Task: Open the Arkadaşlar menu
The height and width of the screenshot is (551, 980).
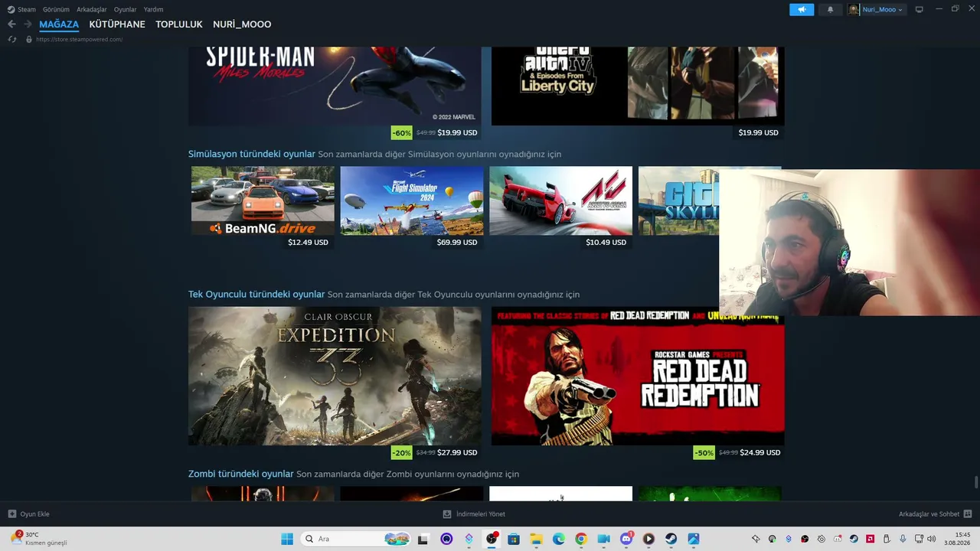Action: pos(92,9)
